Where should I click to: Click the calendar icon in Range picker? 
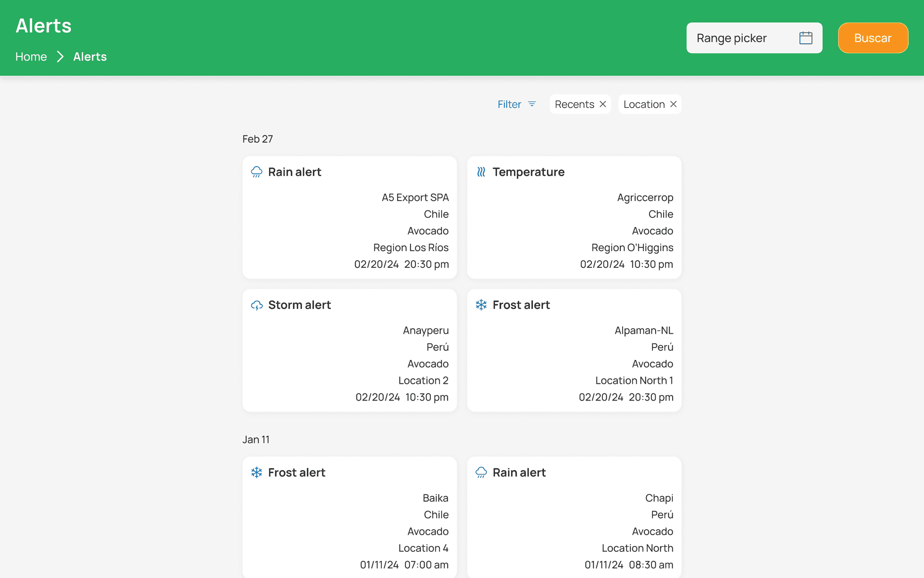tap(805, 38)
